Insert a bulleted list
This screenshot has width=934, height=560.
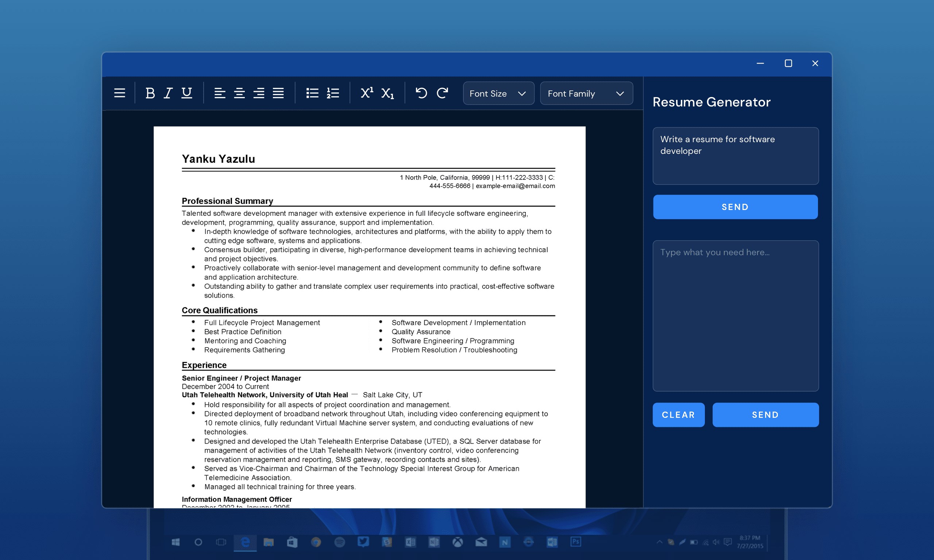pos(312,93)
